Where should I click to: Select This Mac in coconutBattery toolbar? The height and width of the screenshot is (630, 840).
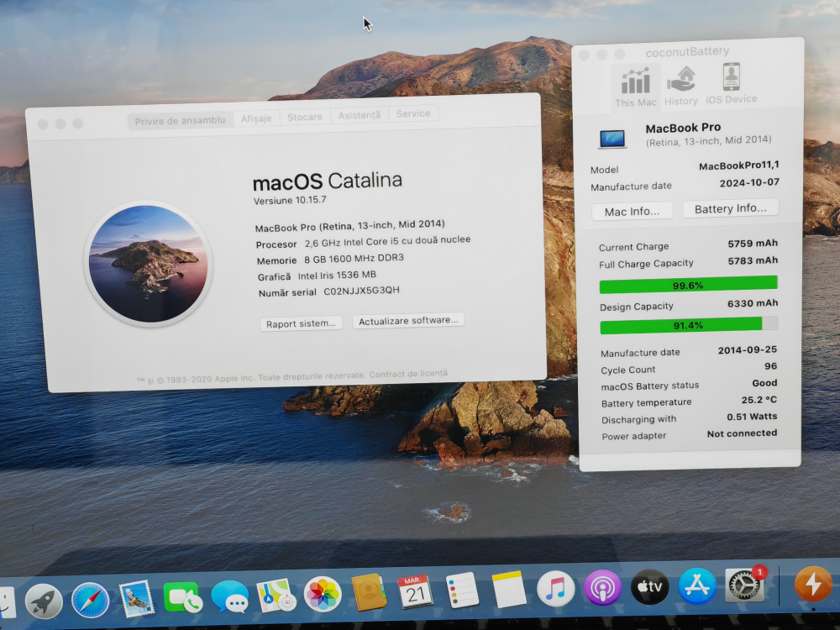pos(635,87)
